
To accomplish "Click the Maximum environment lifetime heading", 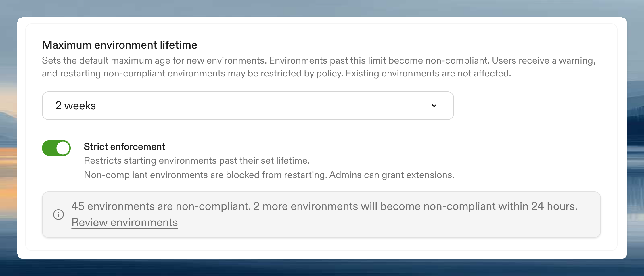I will [120, 45].
